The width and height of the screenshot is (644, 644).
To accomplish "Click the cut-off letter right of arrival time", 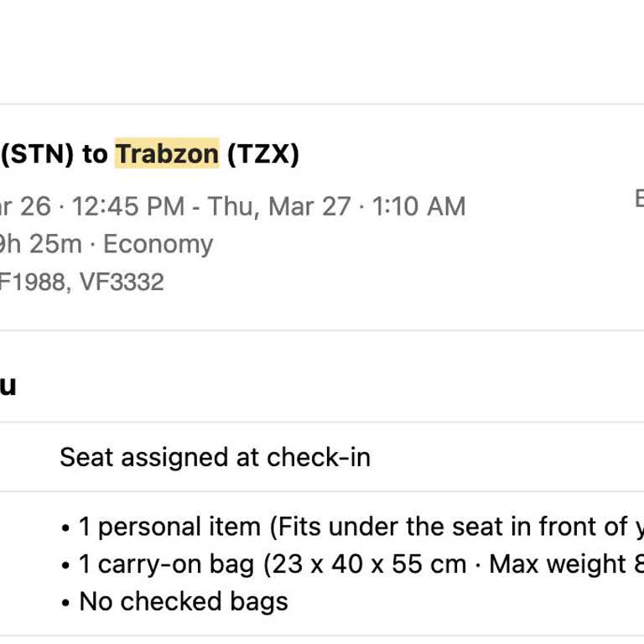I will 638,199.
